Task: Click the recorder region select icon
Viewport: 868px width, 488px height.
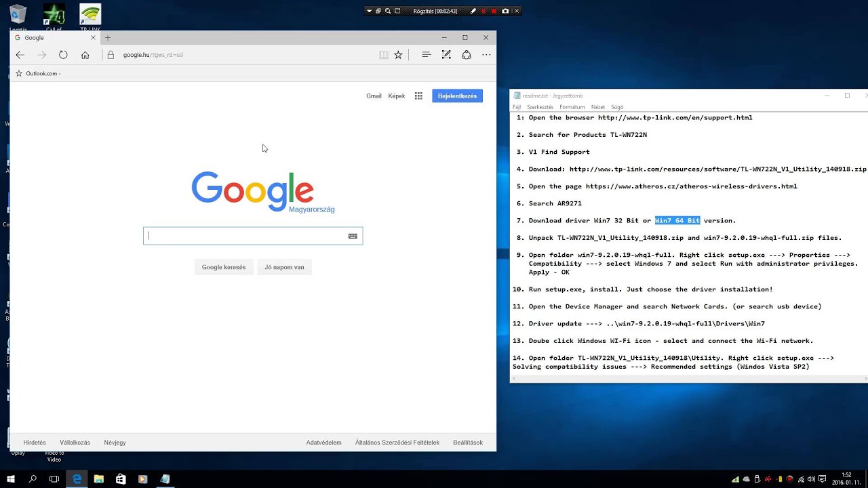Action: click(x=398, y=11)
